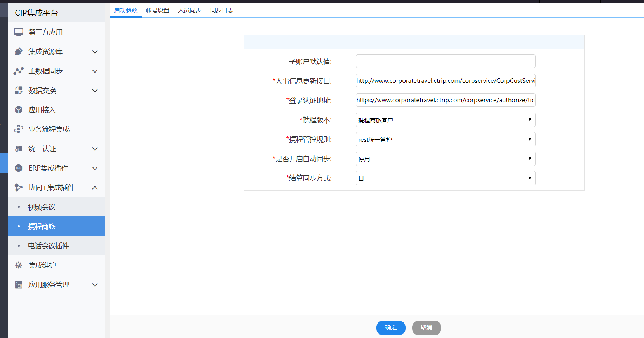644x338 pixels.
Task: Open the 携程版本 dropdown
Action: pos(445,120)
